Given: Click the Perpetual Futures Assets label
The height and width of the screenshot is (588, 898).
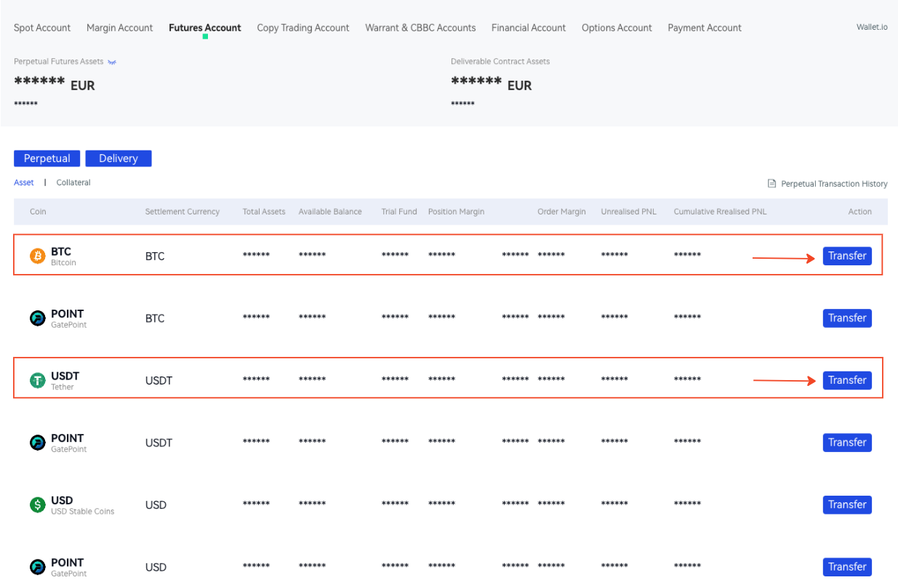Looking at the screenshot, I should 59,62.
